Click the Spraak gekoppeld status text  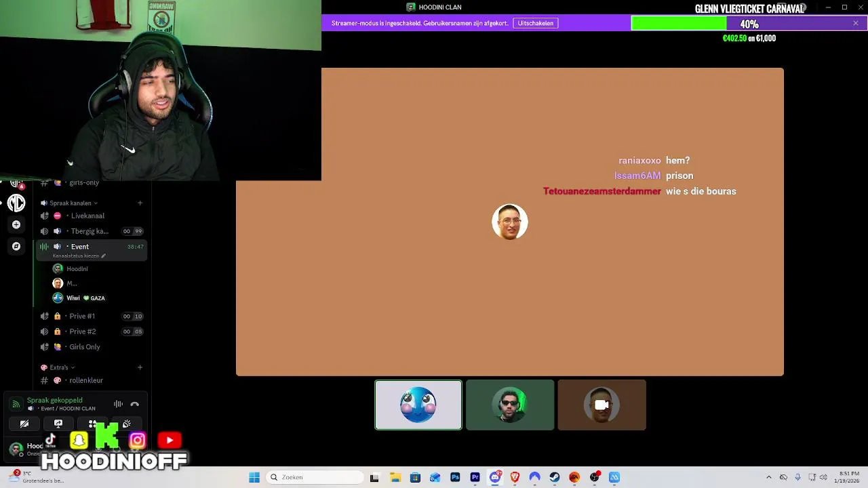(54, 401)
